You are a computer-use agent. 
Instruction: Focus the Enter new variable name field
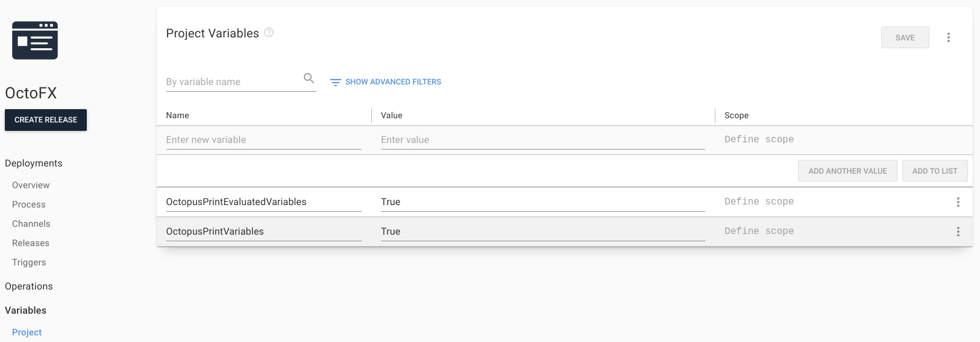263,140
